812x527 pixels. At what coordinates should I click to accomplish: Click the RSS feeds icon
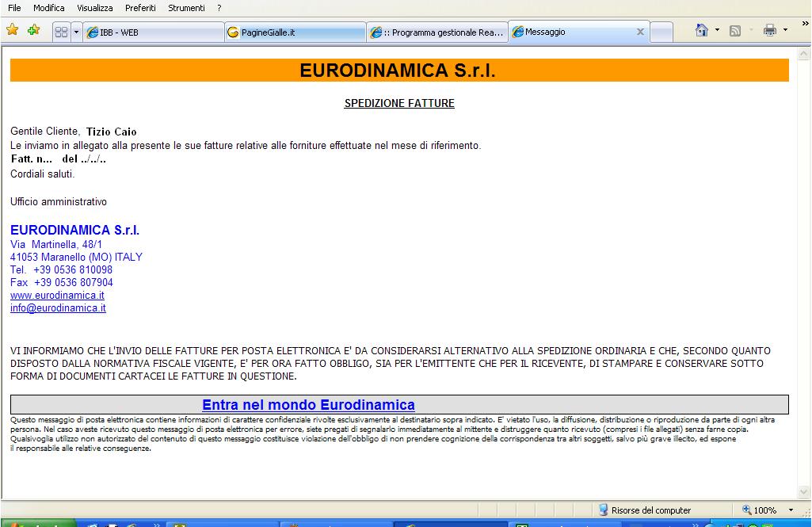[x=735, y=31]
